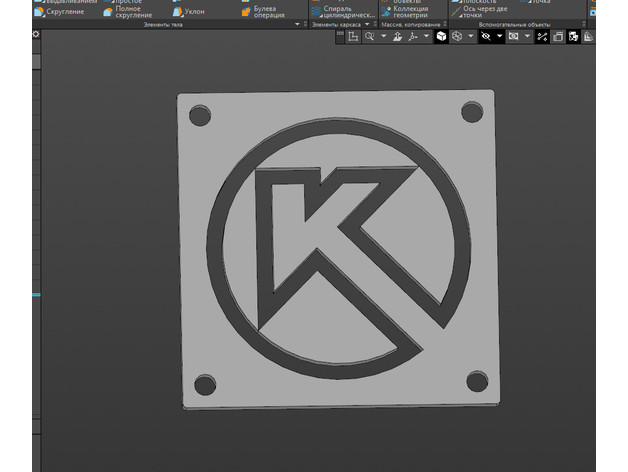The height and width of the screenshot is (472, 628).
Task: Open dropdown next to the zoom icon
Action: point(383,36)
